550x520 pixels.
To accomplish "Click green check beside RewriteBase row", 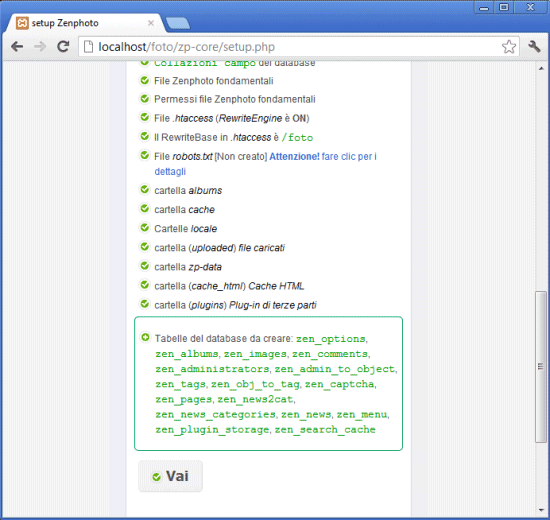I will coord(145,136).
